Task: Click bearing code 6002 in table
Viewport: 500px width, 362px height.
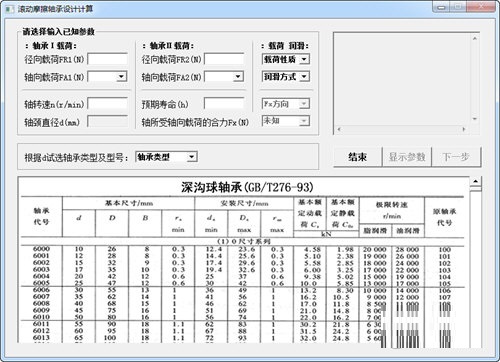Action: pyautogui.click(x=41, y=263)
